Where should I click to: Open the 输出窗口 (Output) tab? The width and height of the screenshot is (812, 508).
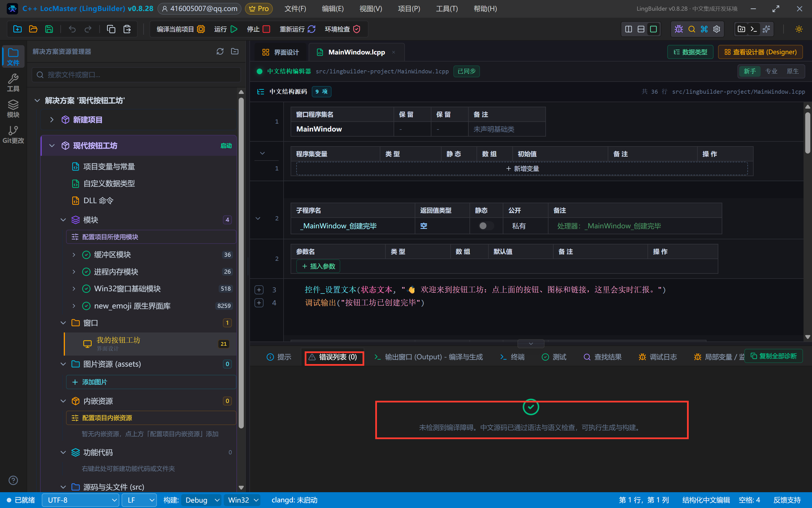pos(428,357)
